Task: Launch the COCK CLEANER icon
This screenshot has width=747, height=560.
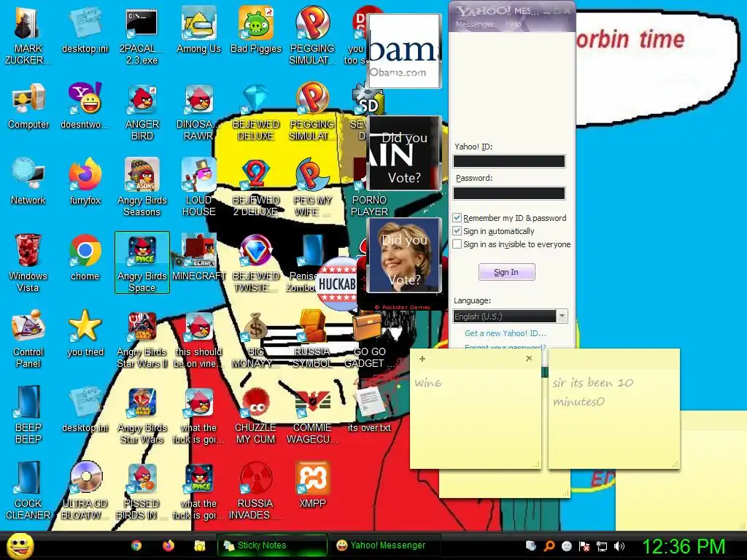Action: point(28,491)
